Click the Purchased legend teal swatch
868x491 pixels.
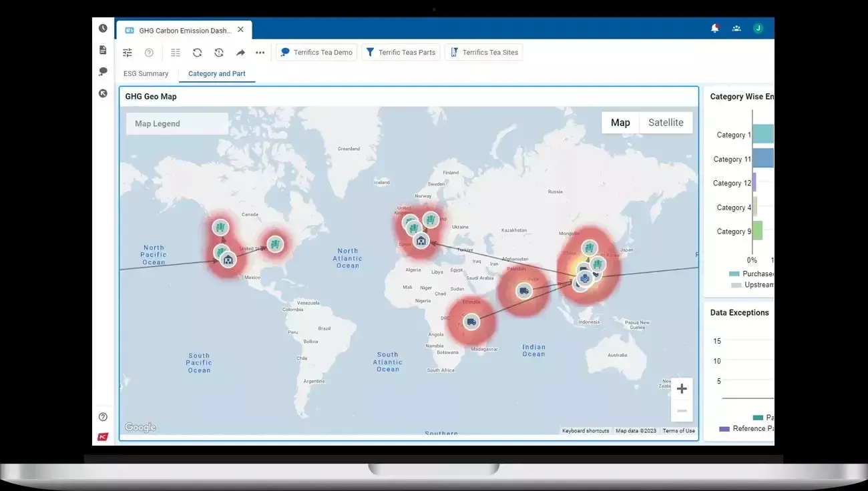734,274
